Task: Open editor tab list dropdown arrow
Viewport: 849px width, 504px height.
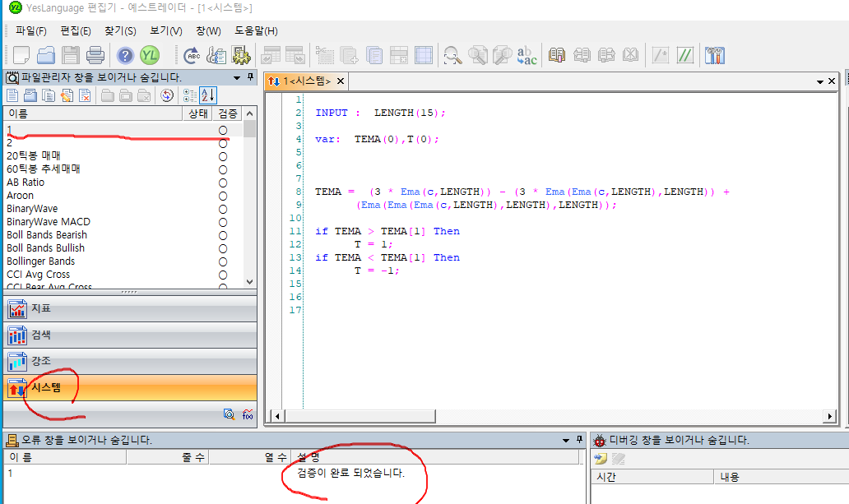Action: [x=820, y=81]
